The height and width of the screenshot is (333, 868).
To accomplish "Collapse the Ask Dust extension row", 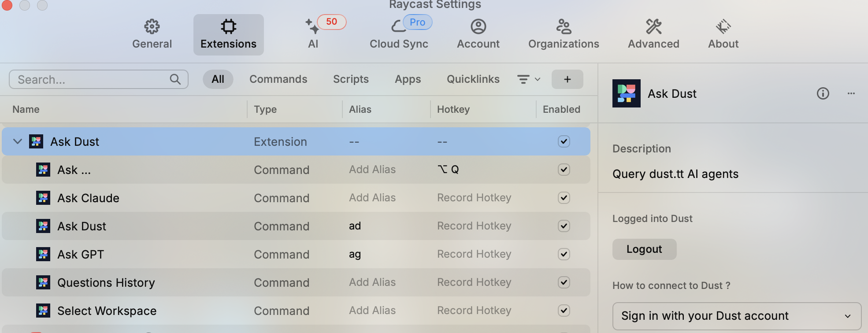I will [x=18, y=141].
